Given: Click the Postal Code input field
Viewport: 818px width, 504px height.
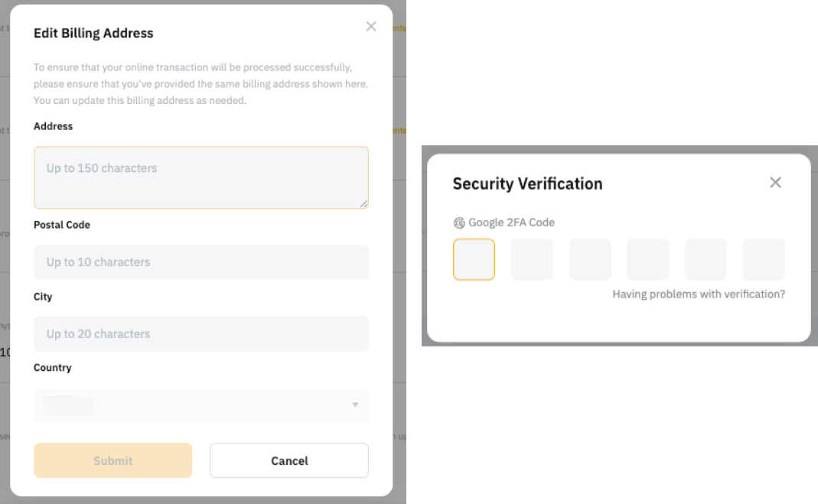Looking at the screenshot, I should [200, 262].
